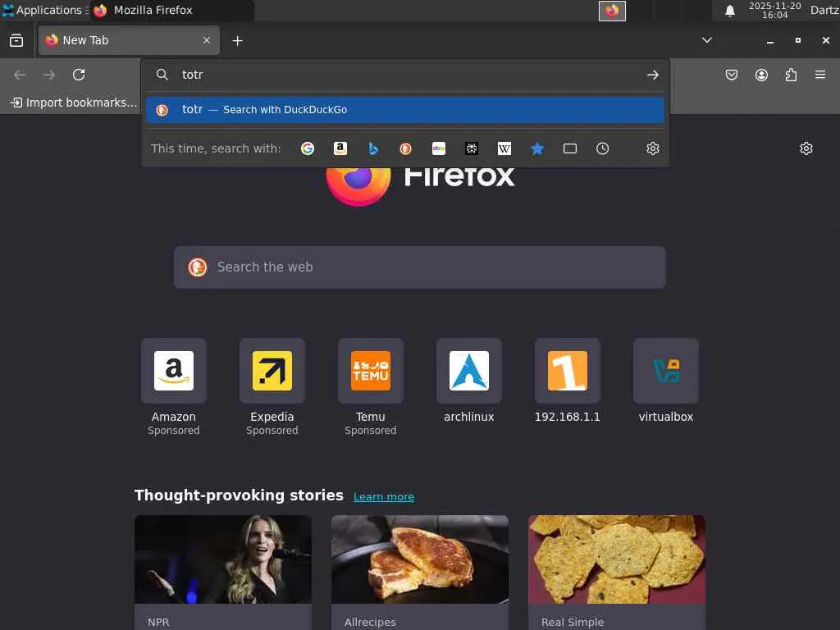Viewport: 840px width, 630px height.
Task: Search this time with Wikipedia icon
Action: click(x=504, y=148)
